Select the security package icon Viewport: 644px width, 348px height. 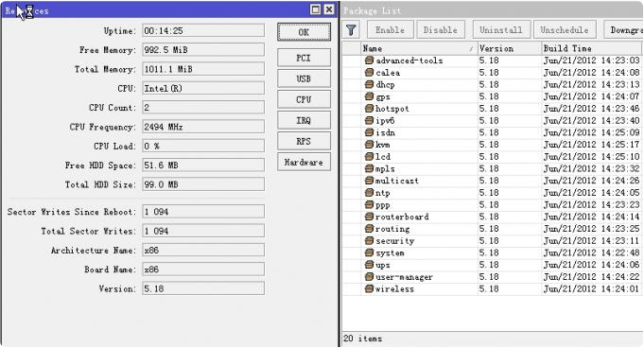pyautogui.click(x=369, y=240)
